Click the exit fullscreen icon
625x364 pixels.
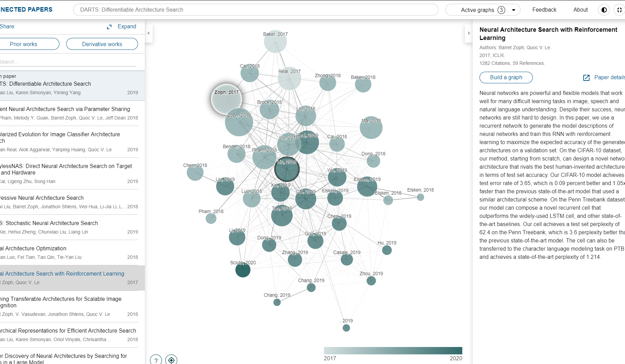pyautogui.click(x=619, y=10)
